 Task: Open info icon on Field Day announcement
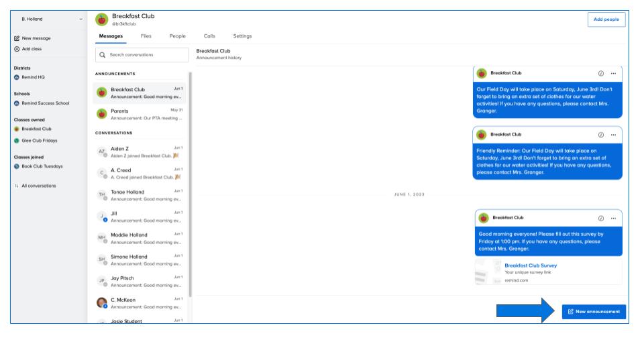pos(600,73)
